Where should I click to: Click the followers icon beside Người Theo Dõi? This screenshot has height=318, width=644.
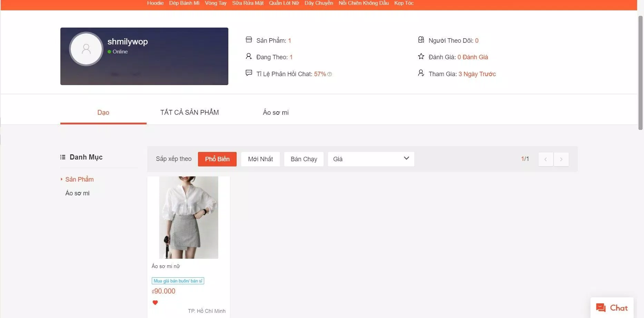coord(421,39)
